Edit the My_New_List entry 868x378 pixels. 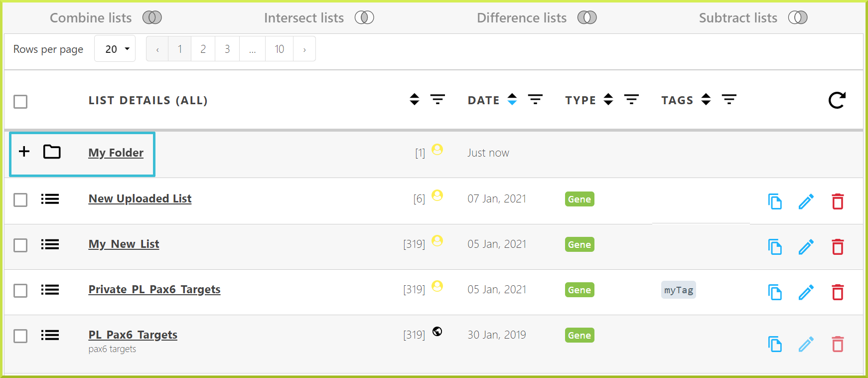[806, 247]
